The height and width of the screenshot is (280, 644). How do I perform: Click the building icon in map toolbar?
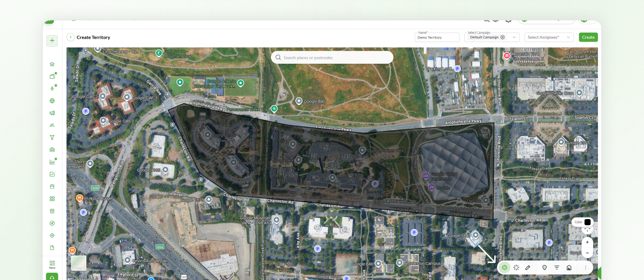click(x=569, y=267)
